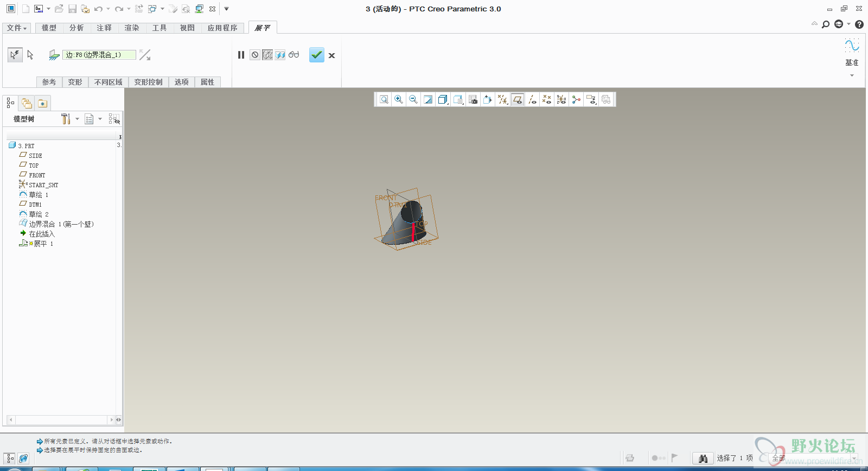Switch to the 注释 ribbon tab
Screen dimensions: 868x471
coord(104,28)
